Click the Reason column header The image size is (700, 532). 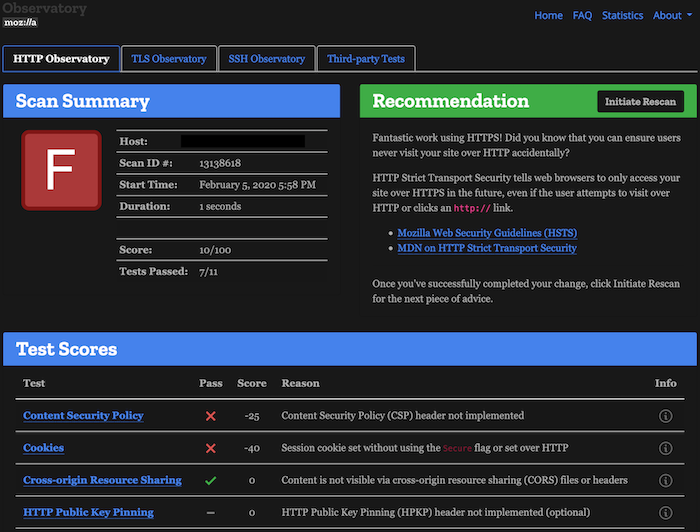[300, 383]
